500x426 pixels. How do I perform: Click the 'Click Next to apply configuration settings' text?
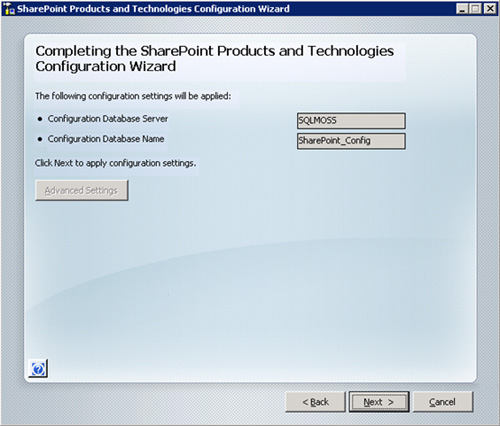pos(115,163)
